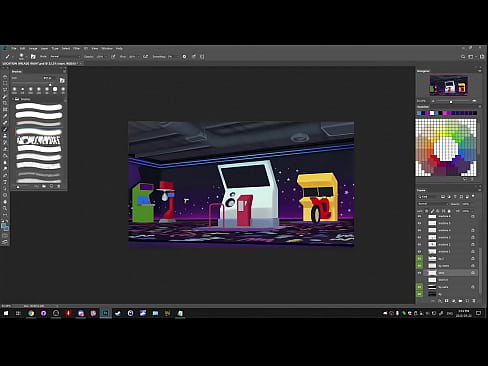Create a new layer from Layers panel footer
488x366 pixels.
click(x=467, y=301)
